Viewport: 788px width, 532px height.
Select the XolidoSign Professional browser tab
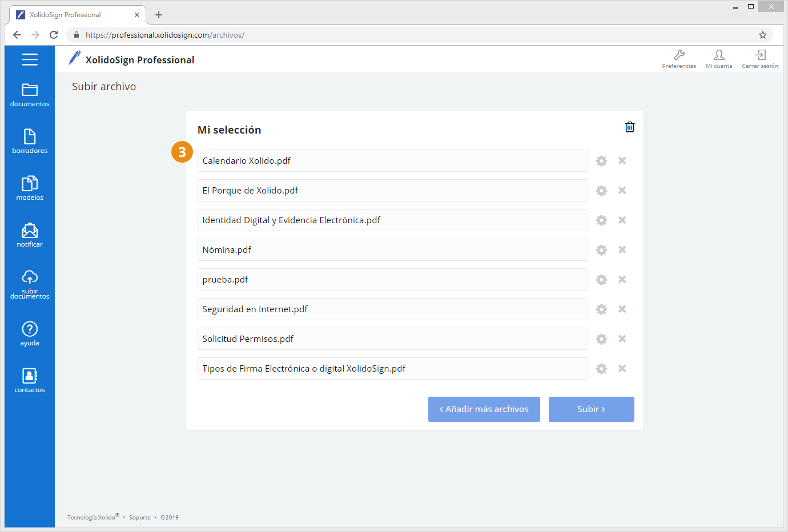78,15
